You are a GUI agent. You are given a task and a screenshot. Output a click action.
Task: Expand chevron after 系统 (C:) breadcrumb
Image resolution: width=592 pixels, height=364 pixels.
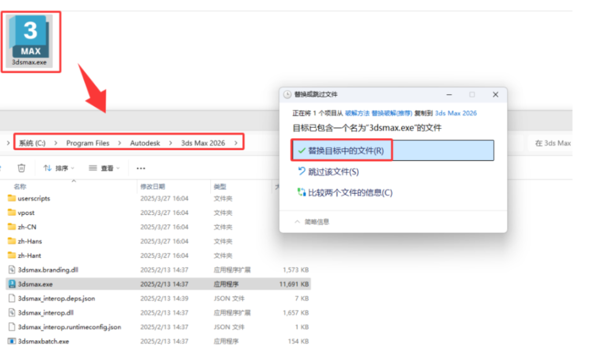point(56,143)
